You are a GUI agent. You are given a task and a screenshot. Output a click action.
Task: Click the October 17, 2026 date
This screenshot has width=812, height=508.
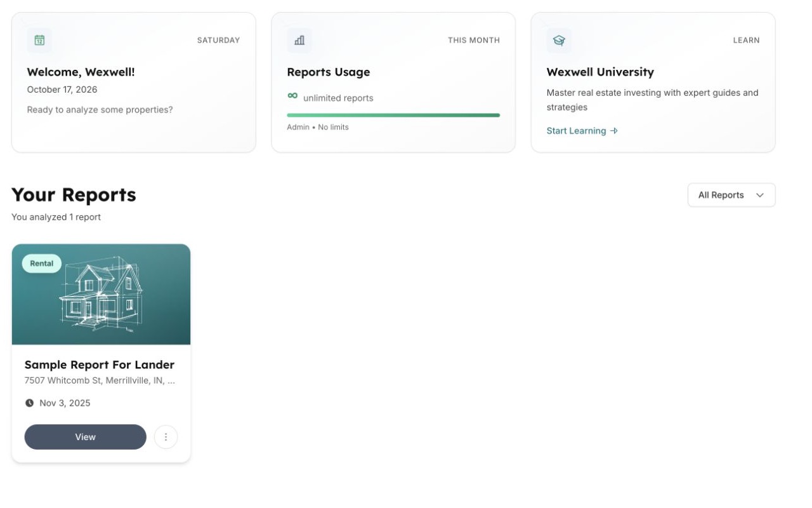[62, 90]
